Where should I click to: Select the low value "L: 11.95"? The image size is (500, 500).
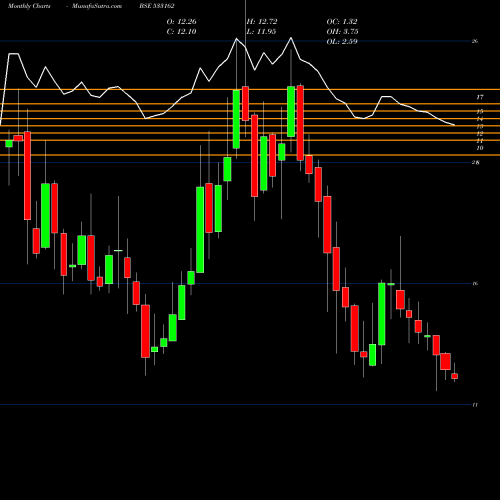coord(261,32)
